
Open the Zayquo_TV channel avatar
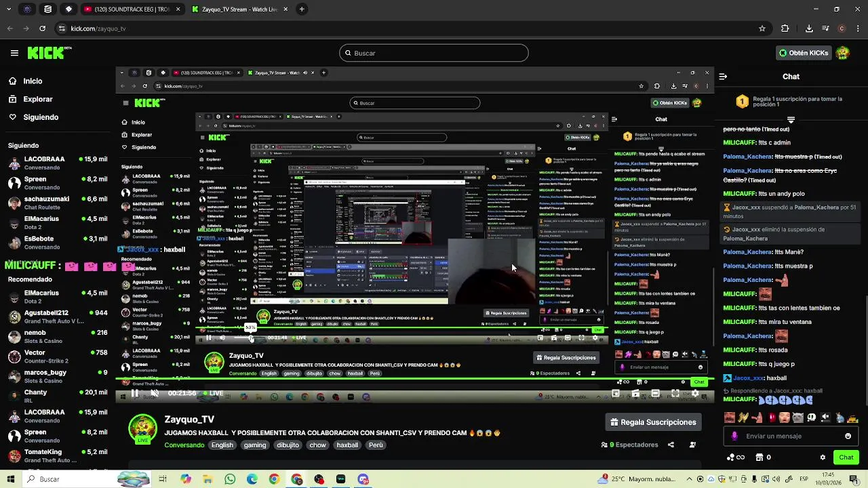click(x=142, y=428)
